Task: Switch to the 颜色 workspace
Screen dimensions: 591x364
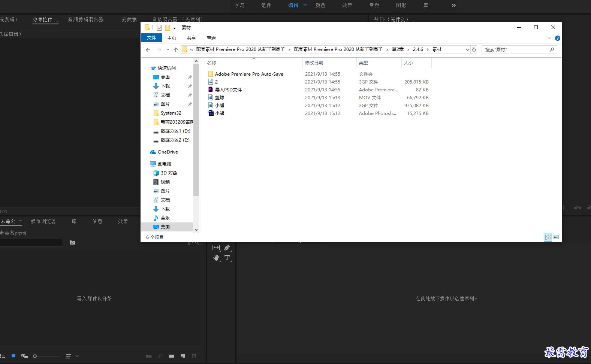Action: (320, 5)
